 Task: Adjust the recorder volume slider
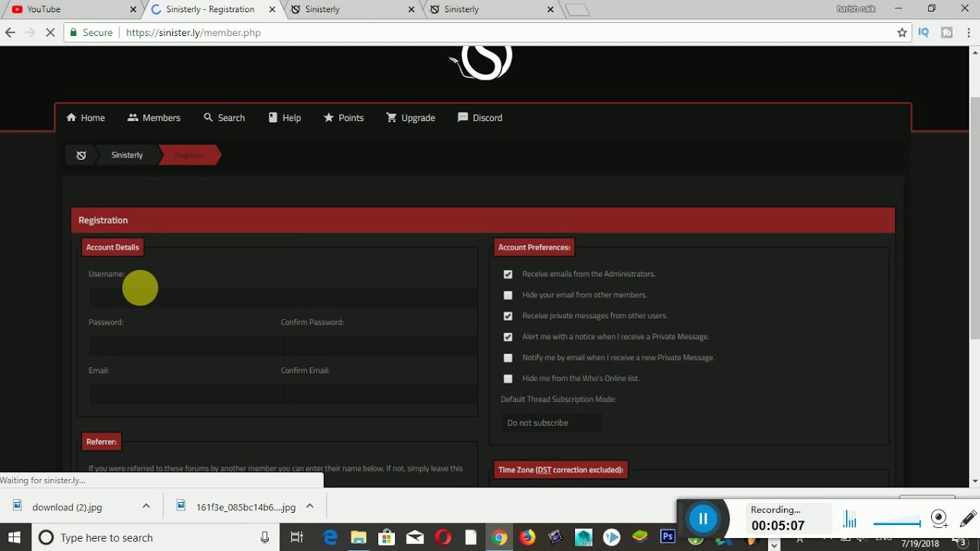[x=897, y=523]
